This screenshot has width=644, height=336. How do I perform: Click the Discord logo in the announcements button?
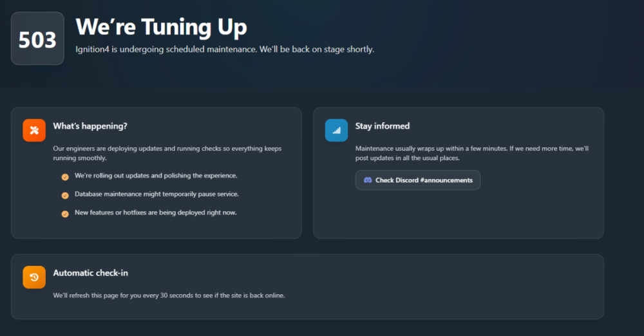pos(368,180)
